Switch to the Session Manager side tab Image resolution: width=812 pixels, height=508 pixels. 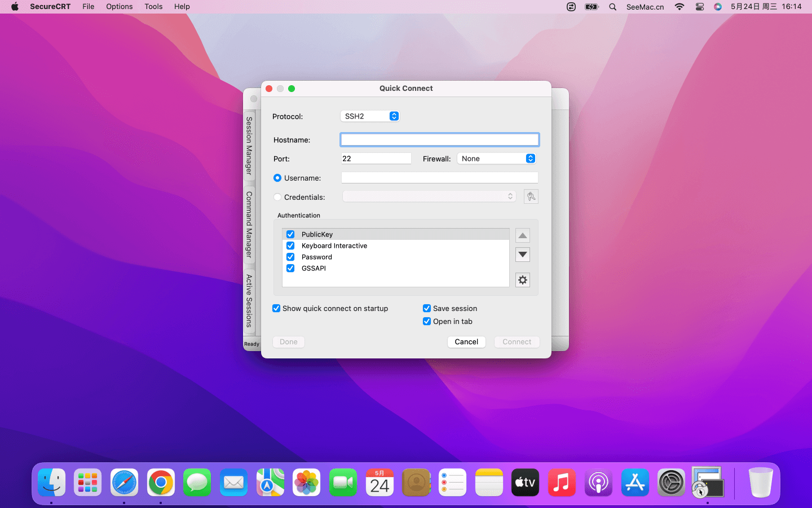click(x=249, y=146)
